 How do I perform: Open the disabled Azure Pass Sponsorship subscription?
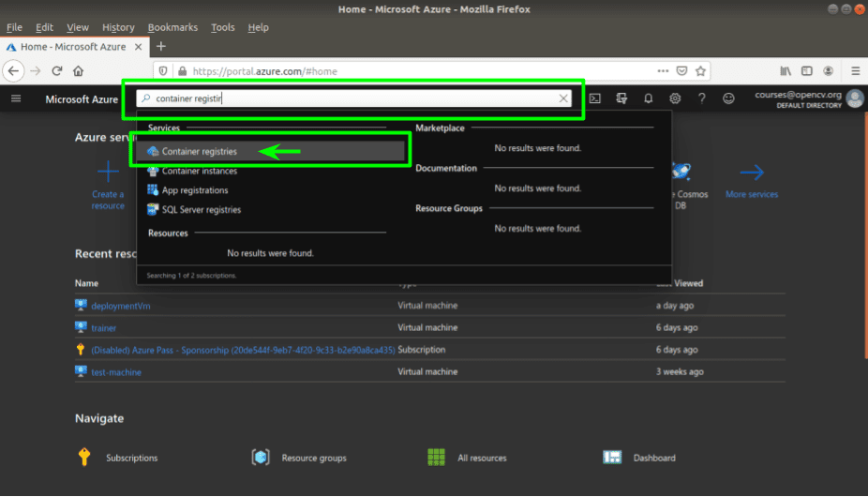point(243,350)
